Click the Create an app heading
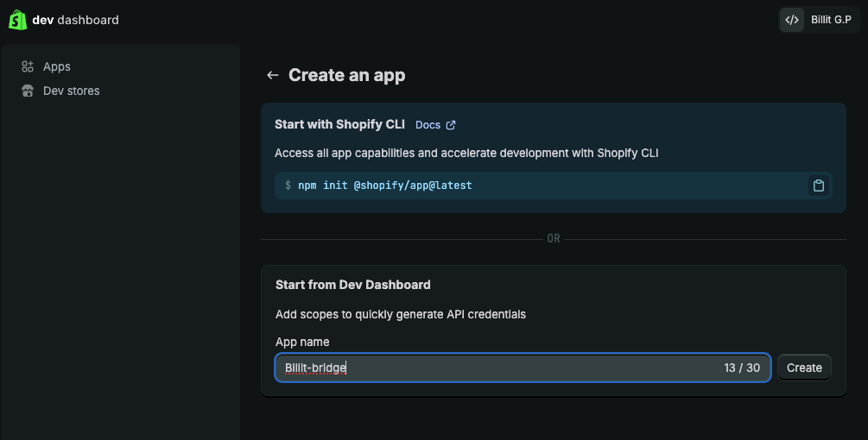The height and width of the screenshot is (440, 868). click(346, 76)
